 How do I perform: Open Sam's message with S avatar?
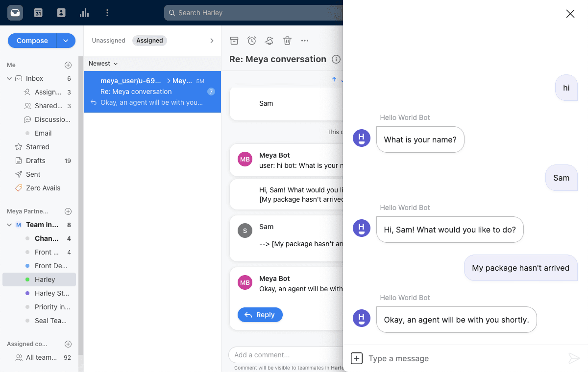pos(286,238)
